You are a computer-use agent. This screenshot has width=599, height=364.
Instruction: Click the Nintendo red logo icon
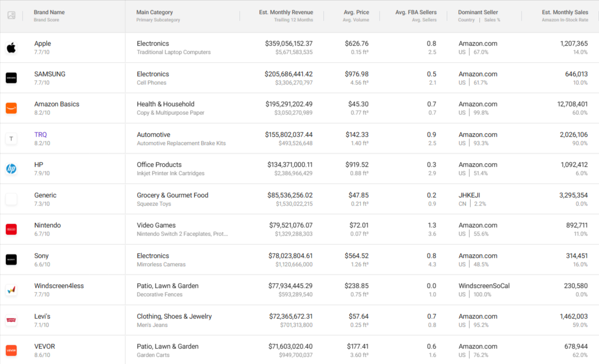11,229
